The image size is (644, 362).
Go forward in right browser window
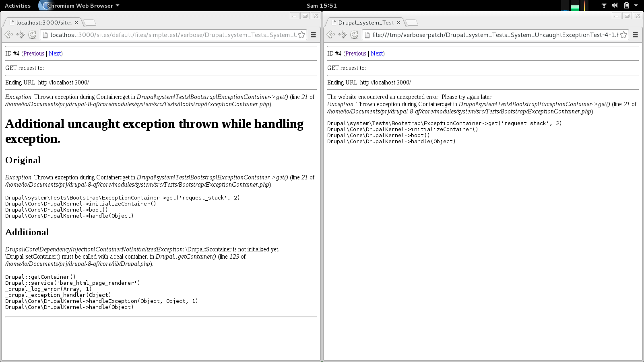coord(343,35)
